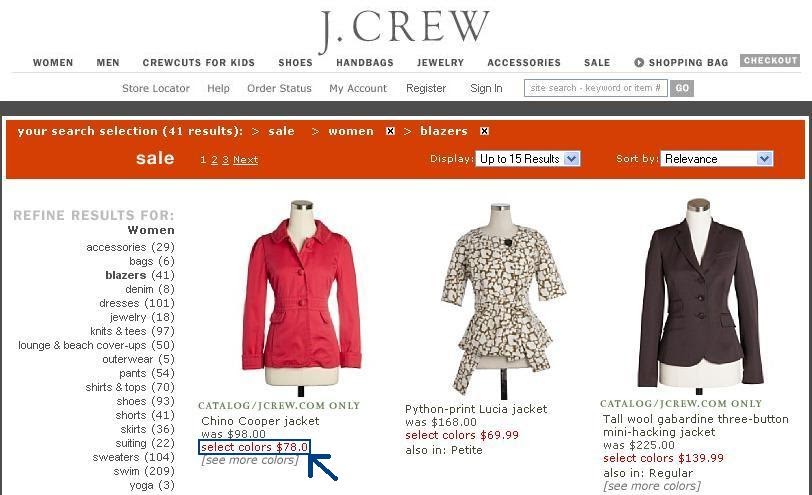Viewport: 812px width, 495px height.
Task: Click Tall wool gabardine three-button jacket title
Action: [x=695, y=426]
